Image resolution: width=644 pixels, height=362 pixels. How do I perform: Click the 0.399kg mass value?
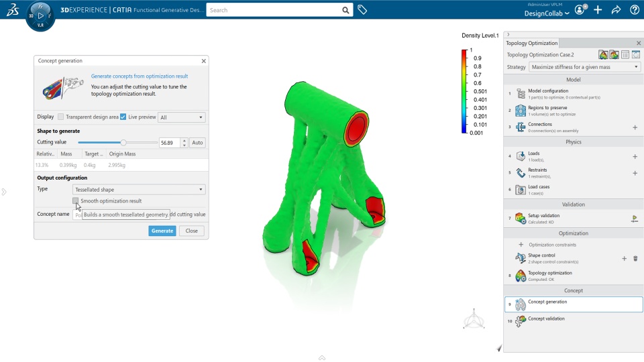[x=68, y=165]
